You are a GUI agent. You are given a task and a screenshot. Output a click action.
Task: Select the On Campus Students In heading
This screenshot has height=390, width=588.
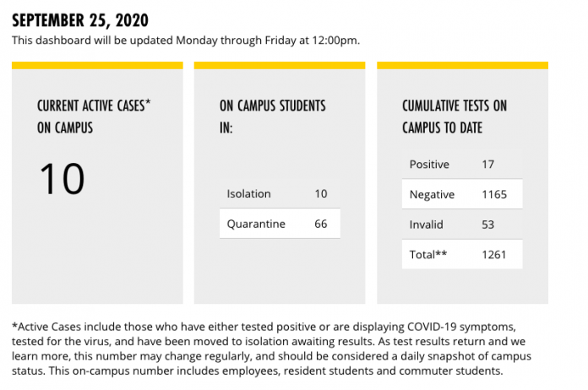(x=273, y=116)
